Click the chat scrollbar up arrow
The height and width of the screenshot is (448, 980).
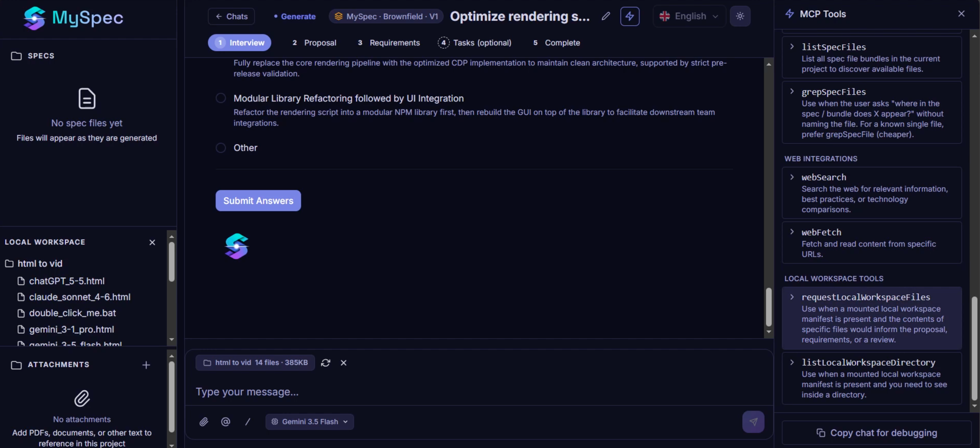pyautogui.click(x=768, y=64)
